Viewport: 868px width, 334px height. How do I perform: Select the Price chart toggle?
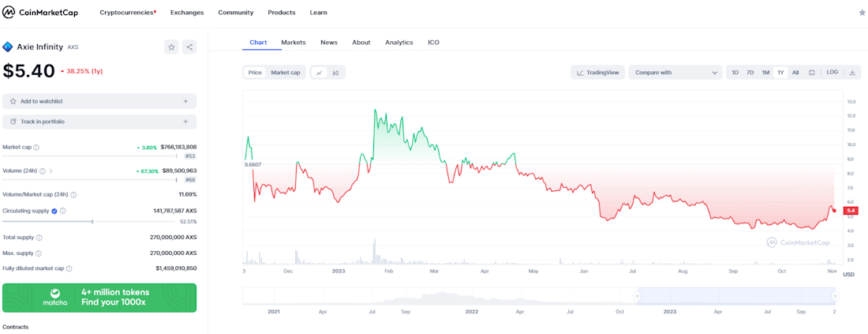point(255,73)
